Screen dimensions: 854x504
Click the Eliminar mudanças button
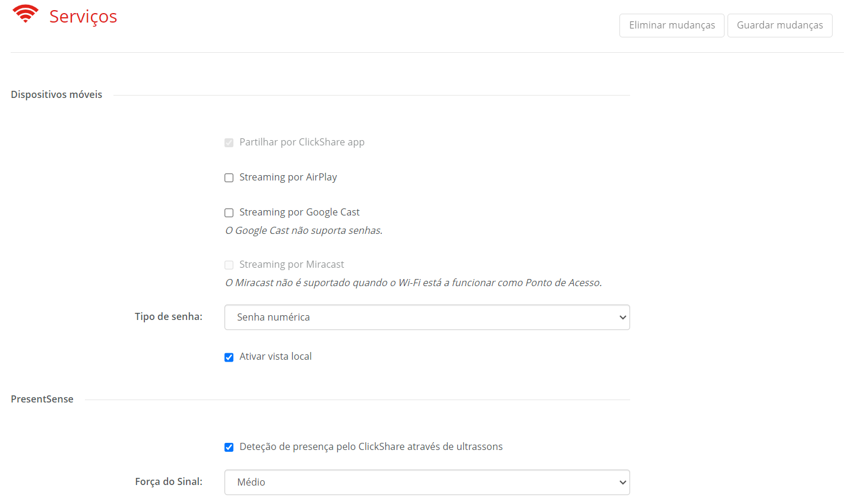pos(672,26)
